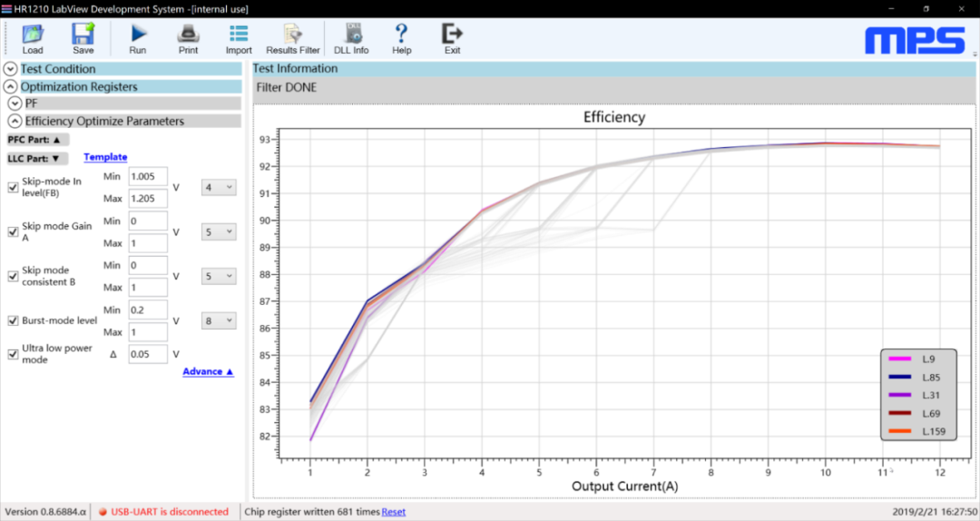
Task: Click Reset link in status bar
Action: point(394,512)
